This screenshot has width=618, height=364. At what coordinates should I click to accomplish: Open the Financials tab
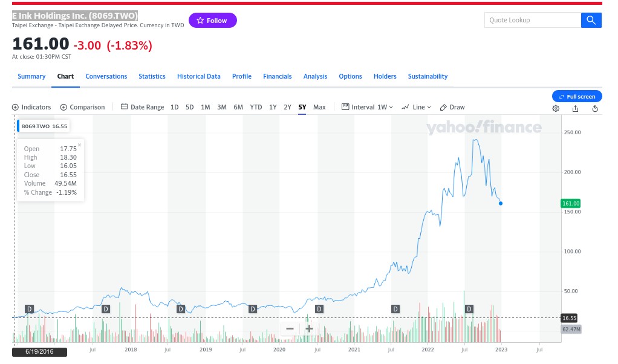click(x=278, y=76)
